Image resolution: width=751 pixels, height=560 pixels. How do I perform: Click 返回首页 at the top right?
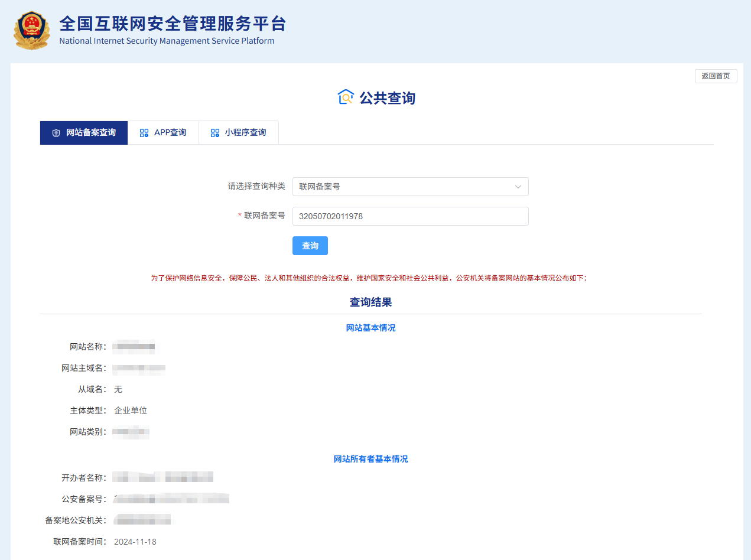click(716, 76)
